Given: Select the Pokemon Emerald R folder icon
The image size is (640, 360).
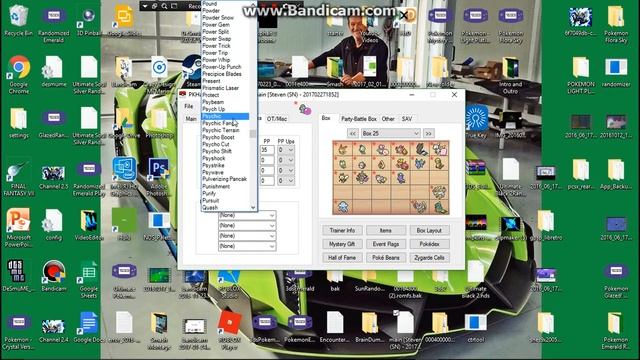Looking at the screenshot, I should point(616,329).
